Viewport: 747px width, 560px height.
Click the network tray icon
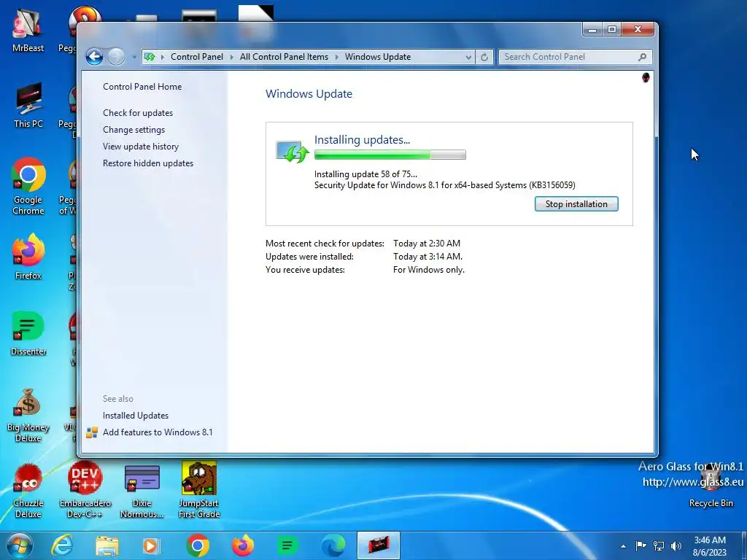coord(659,545)
